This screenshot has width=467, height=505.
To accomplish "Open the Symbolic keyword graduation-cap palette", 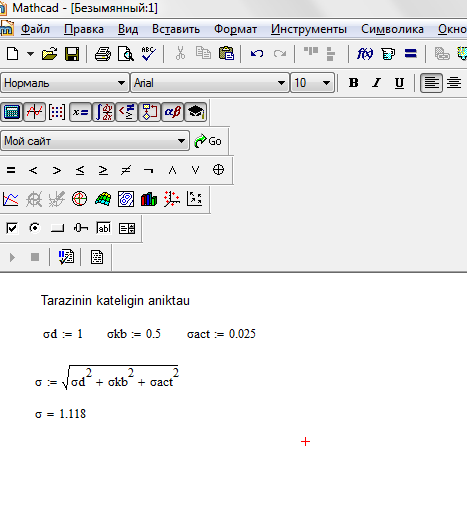I will pos(196,112).
